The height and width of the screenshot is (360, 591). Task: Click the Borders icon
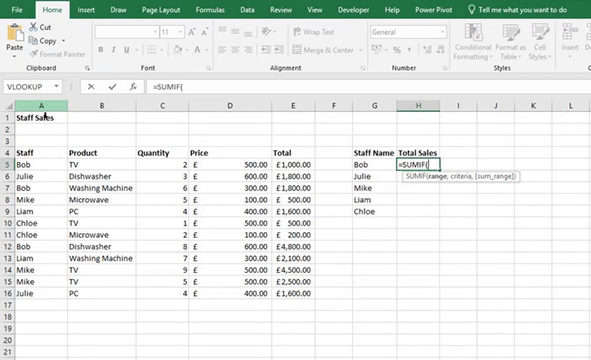tap(152, 49)
